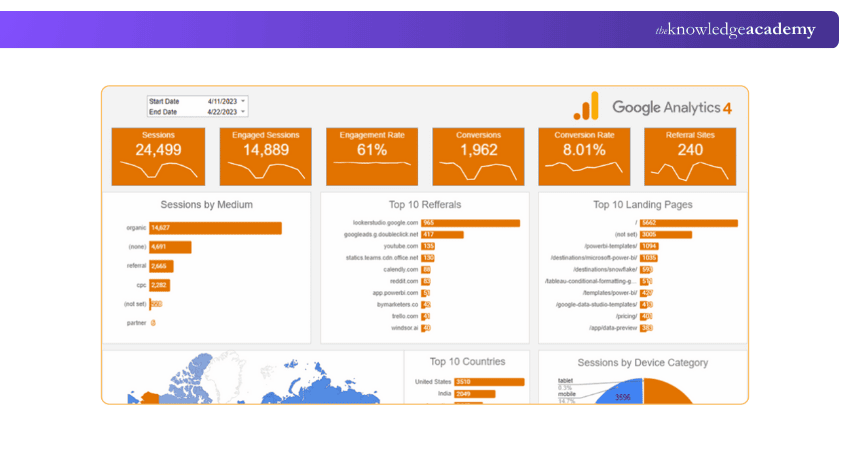This screenshot has height=450, width=850.
Task: Click the blue pie slice labeled 3596
Action: (623, 395)
